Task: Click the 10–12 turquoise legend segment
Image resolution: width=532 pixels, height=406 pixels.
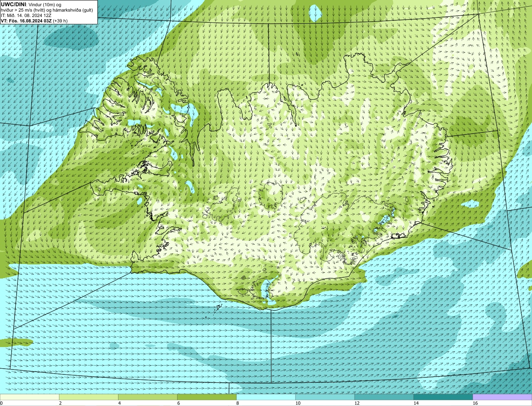Action: click(x=325, y=397)
